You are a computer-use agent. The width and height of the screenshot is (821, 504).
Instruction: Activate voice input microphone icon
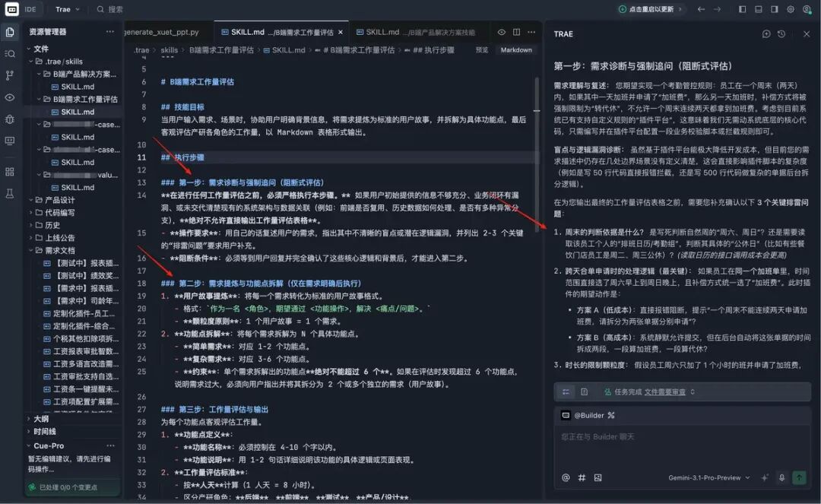[781, 477]
